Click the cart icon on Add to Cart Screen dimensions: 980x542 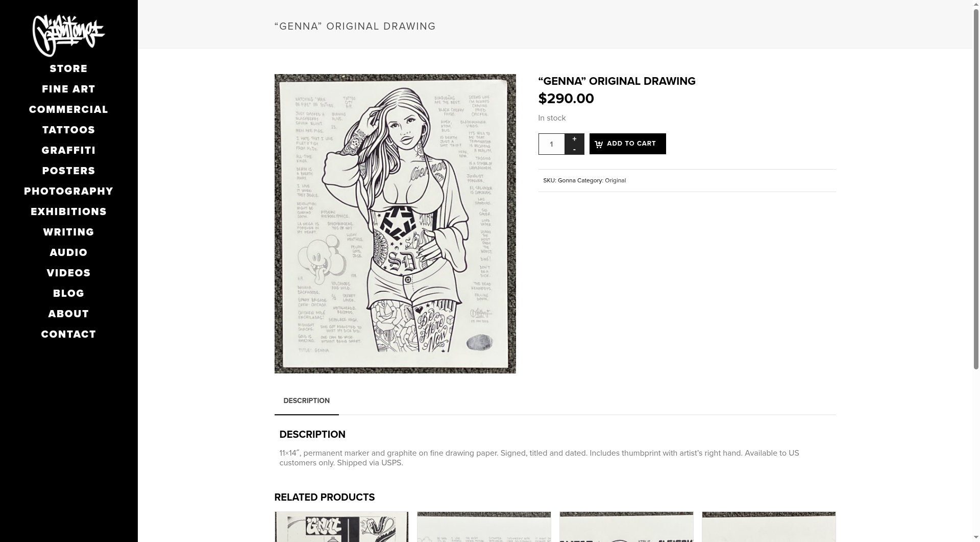pos(599,144)
